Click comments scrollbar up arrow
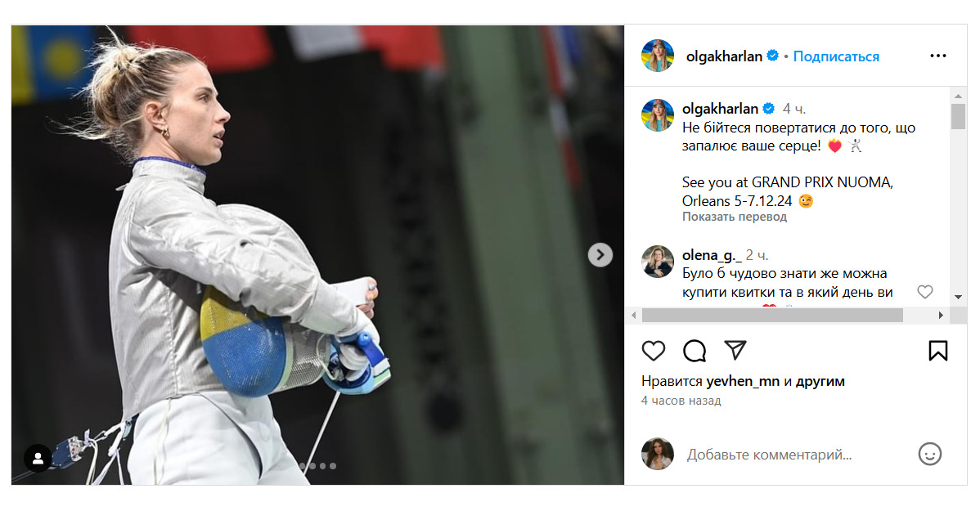Viewport: 980px width, 520px height. (x=958, y=96)
